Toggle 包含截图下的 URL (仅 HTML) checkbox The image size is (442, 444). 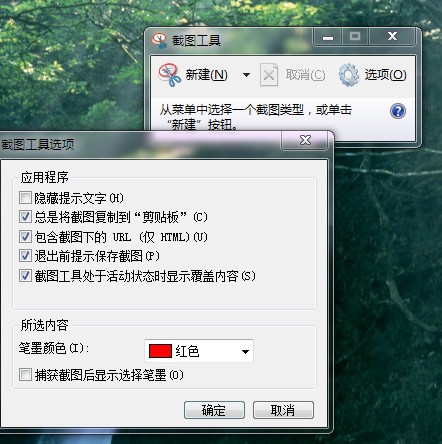pyautogui.click(x=25, y=236)
